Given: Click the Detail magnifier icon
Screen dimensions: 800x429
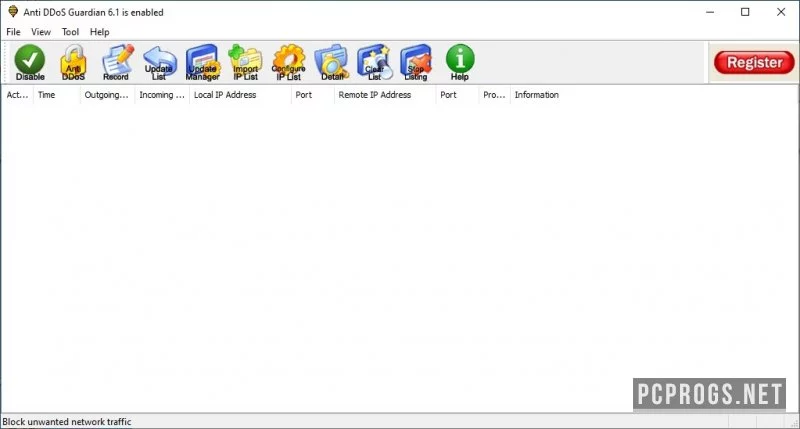Looking at the screenshot, I should pos(332,62).
